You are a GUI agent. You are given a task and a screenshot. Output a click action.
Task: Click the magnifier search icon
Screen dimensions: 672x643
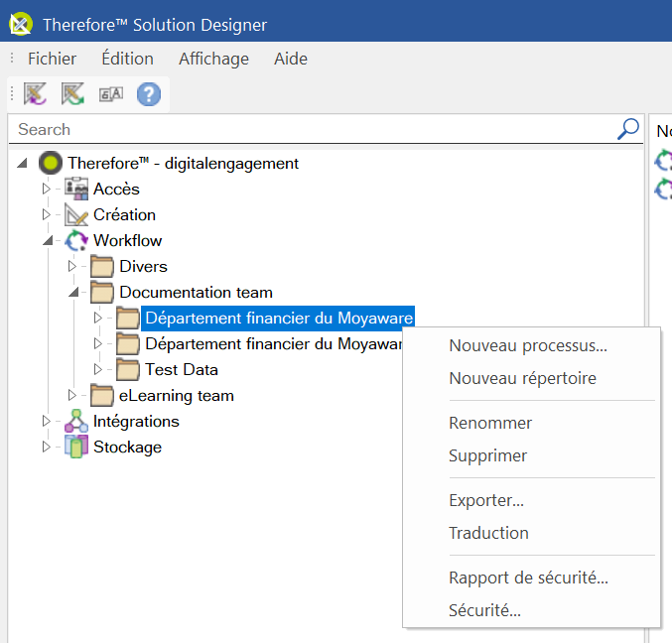pyautogui.click(x=628, y=129)
